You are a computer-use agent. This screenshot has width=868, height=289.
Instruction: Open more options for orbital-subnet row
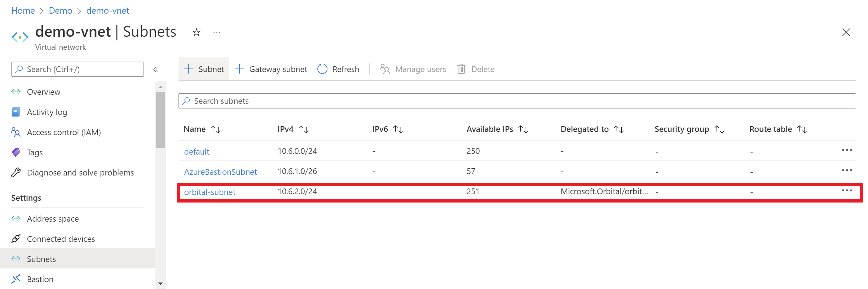(x=847, y=191)
